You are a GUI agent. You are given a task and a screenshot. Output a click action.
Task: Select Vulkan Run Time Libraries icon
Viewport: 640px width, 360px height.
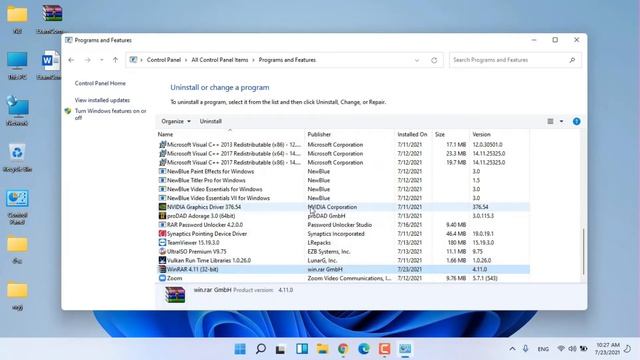162,260
